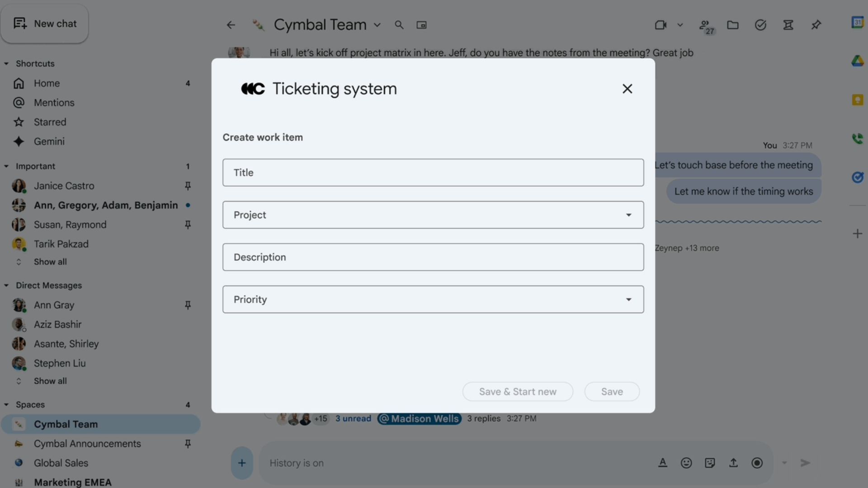Open the Priority dropdown in the ticket form
Image resolution: width=868 pixels, height=488 pixels.
(x=628, y=299)
